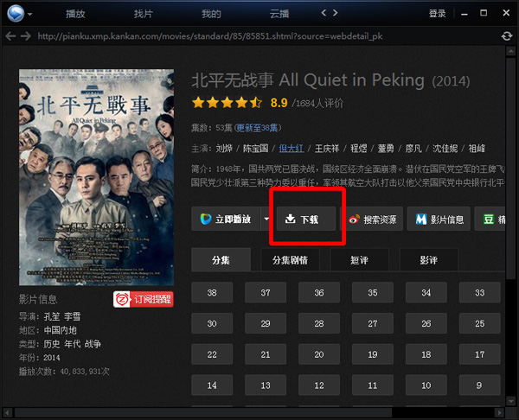519x420 pixels.
Task: Click the 订阅提醒 subscribe reminder button
Action: (143, 299)
